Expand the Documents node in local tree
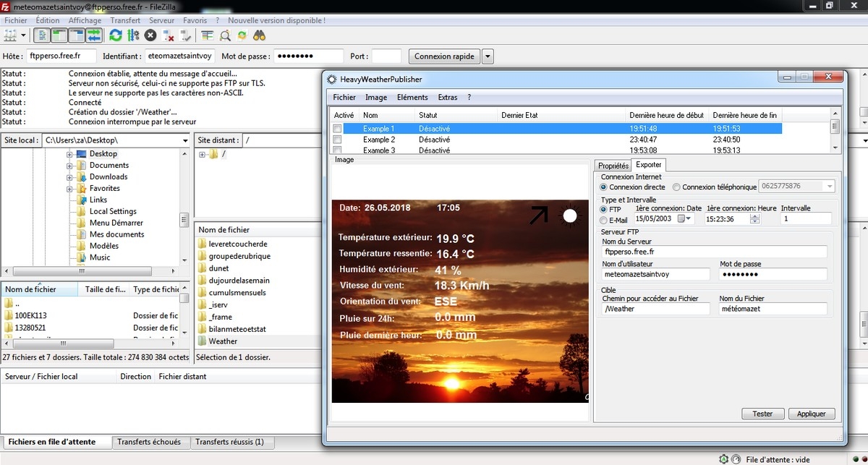868x465 pixels. (x=70, y=166)
